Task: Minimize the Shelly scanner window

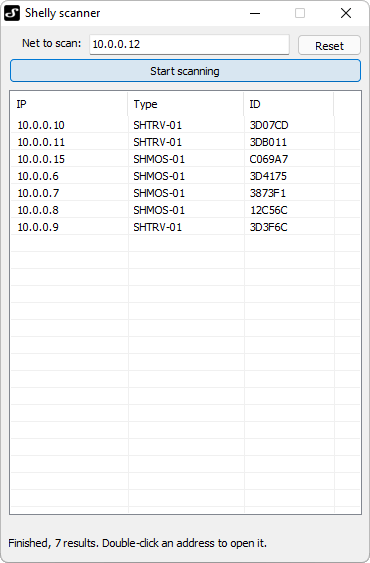Action: click(x=255, y=13)
